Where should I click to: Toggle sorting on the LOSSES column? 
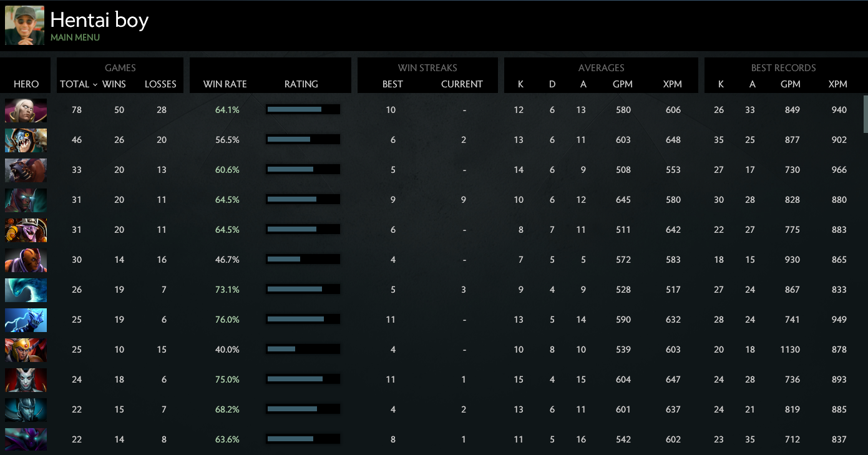160,84
